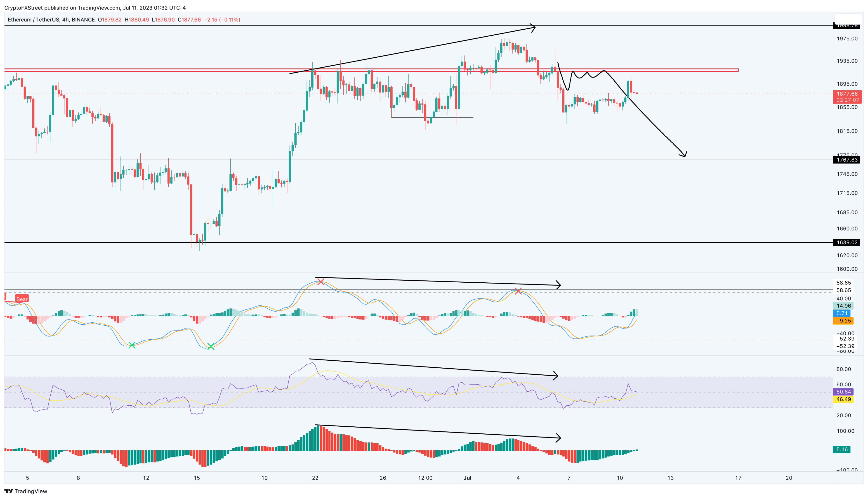Viewport: 868px width, 499px height.
Task: Click the 1767.83 price line label
Action: point(847,160)
